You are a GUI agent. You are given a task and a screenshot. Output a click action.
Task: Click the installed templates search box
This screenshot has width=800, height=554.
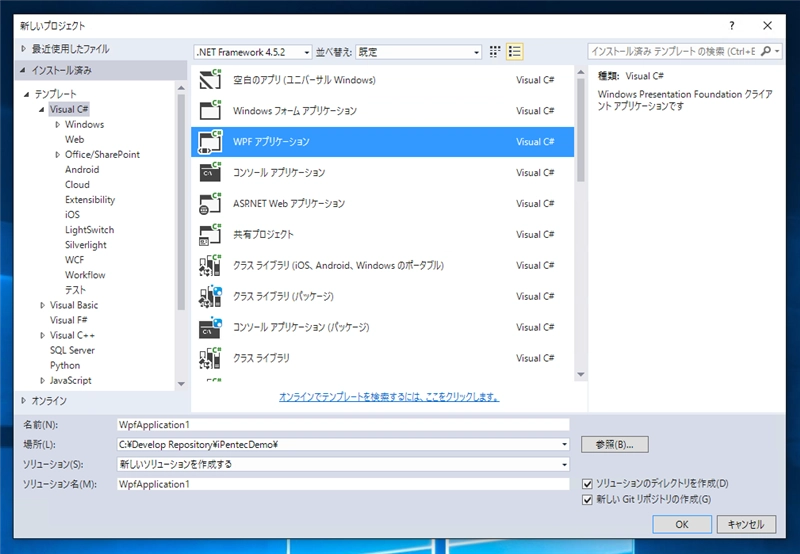click(x=673, y=52)
